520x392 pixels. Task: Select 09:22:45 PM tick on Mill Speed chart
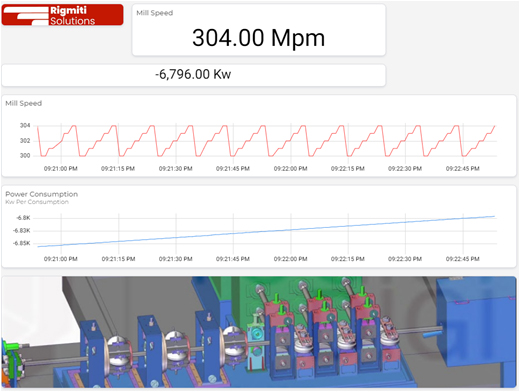(463, 169)
